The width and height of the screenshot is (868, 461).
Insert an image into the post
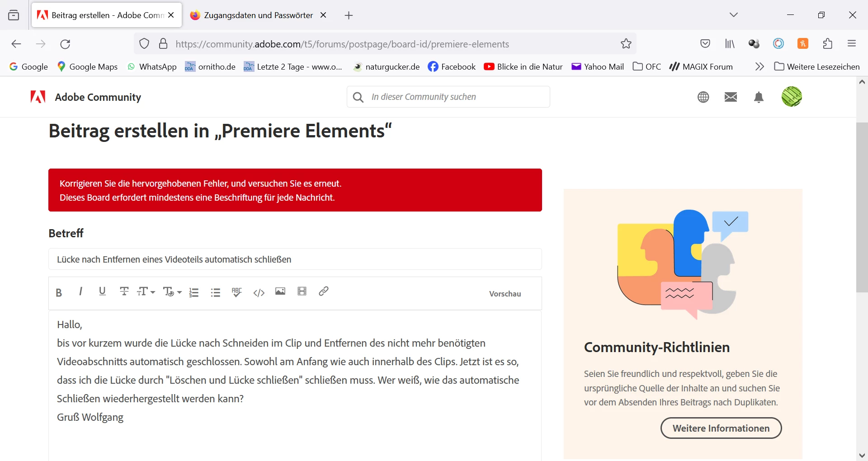(280, 292)
